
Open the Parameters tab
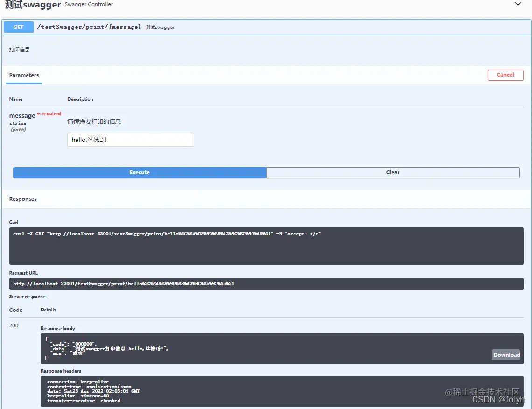[24, 75]
